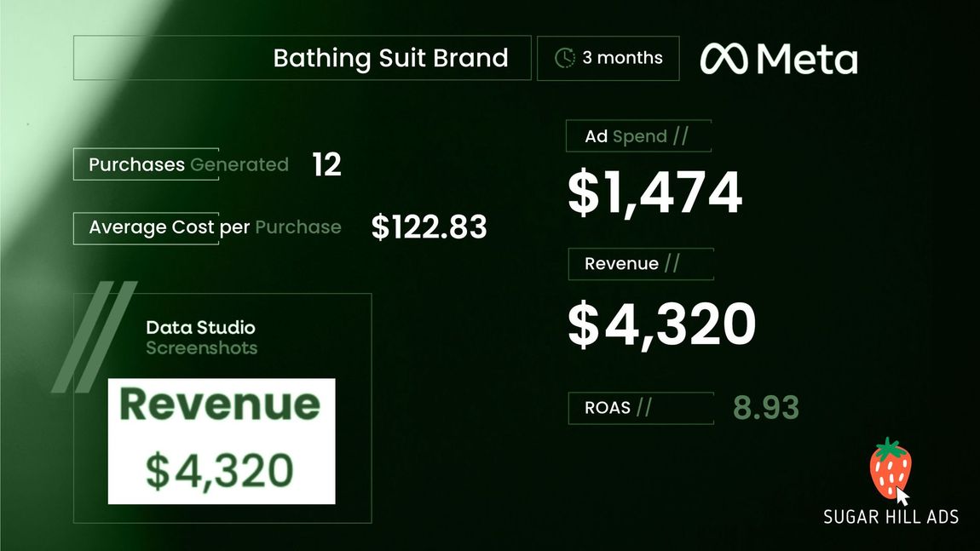The image size is (980, 551).
Task: Click the Meta infinity logo icon
Action: pos(723,59)
